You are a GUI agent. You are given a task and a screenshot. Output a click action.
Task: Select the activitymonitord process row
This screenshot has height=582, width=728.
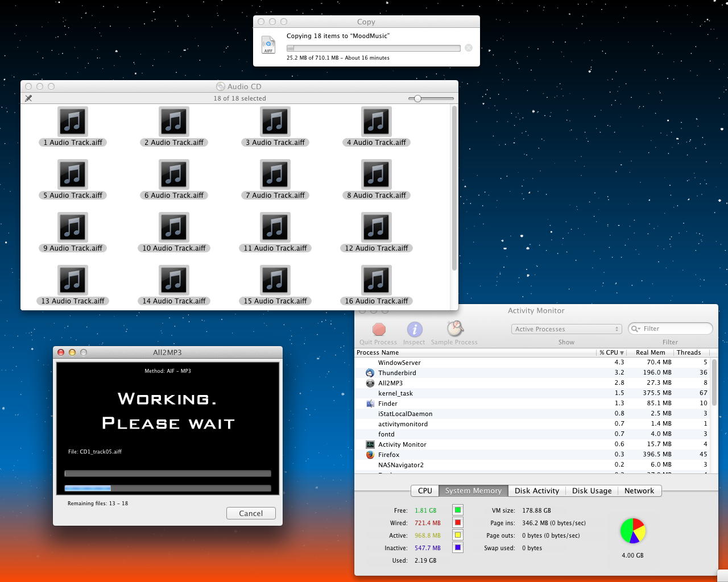532,424
